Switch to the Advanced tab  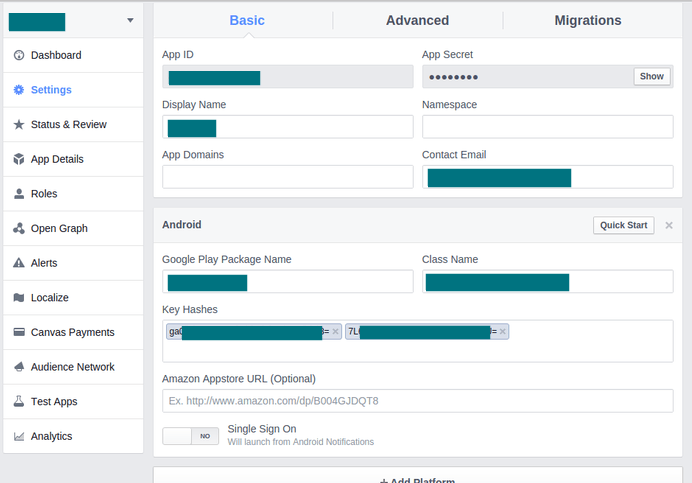coord(417,20)
